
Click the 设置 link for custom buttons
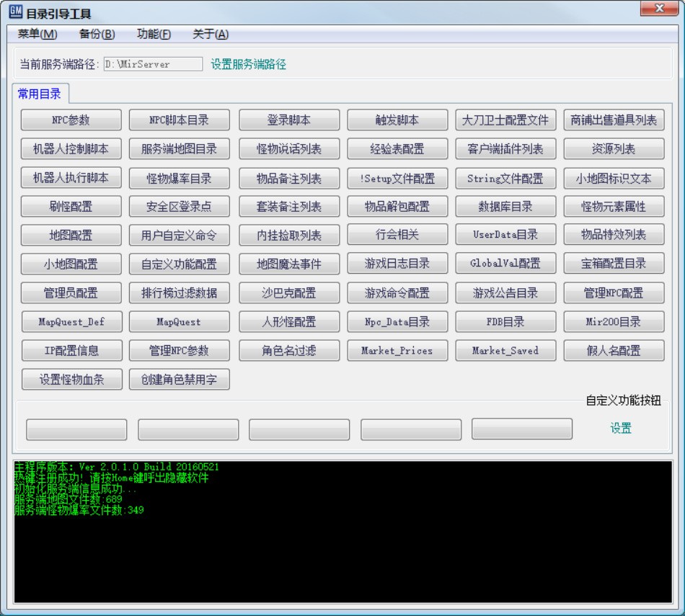click(x=621, y=428)
